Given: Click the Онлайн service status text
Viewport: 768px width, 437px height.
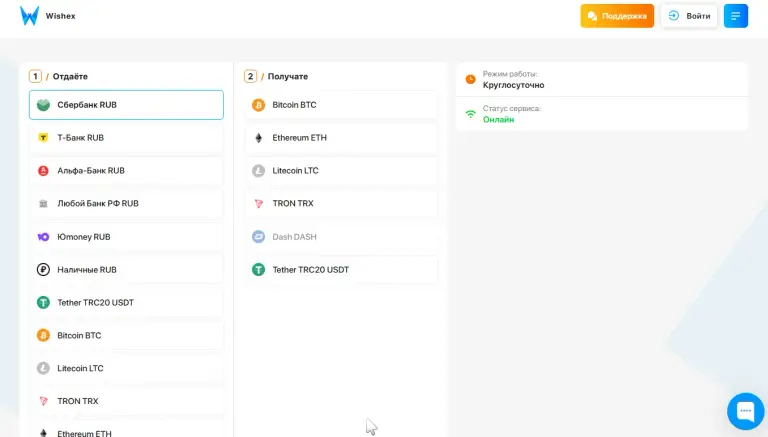Looking at the screenshot, I should click(x=499, y=120).
